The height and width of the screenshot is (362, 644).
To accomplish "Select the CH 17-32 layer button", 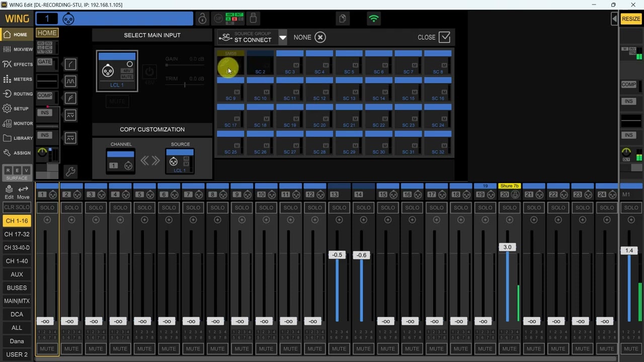I will coord(17,234).
